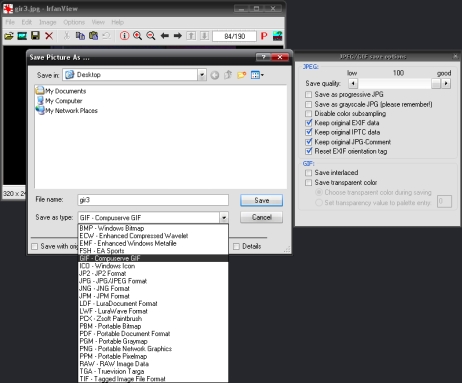This screenshot has width=462, height=383.
Task: Click the Save floppy disk icon
Action: 35,36
